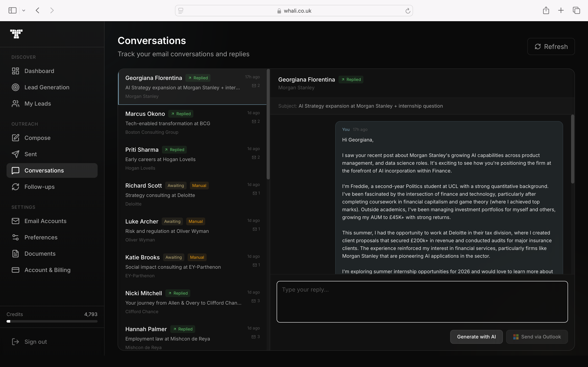Open Account & Billing menu item

tap(47, 270)
